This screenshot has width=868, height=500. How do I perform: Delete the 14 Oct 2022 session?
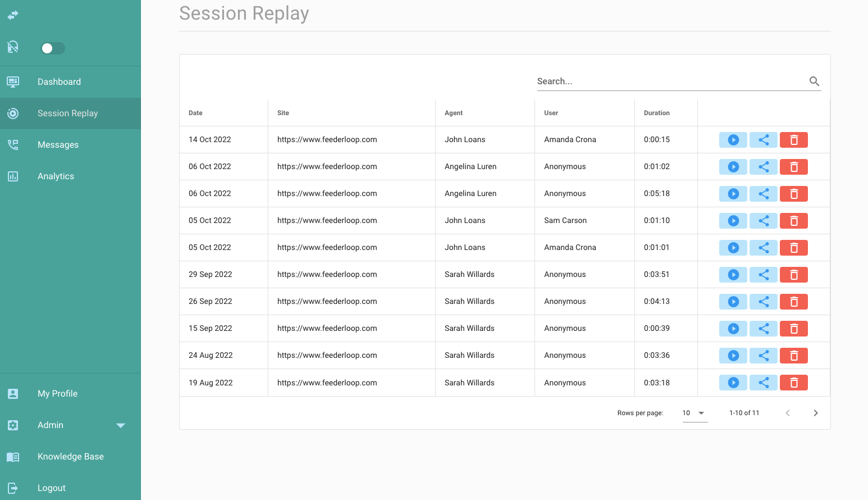[794, 140]
